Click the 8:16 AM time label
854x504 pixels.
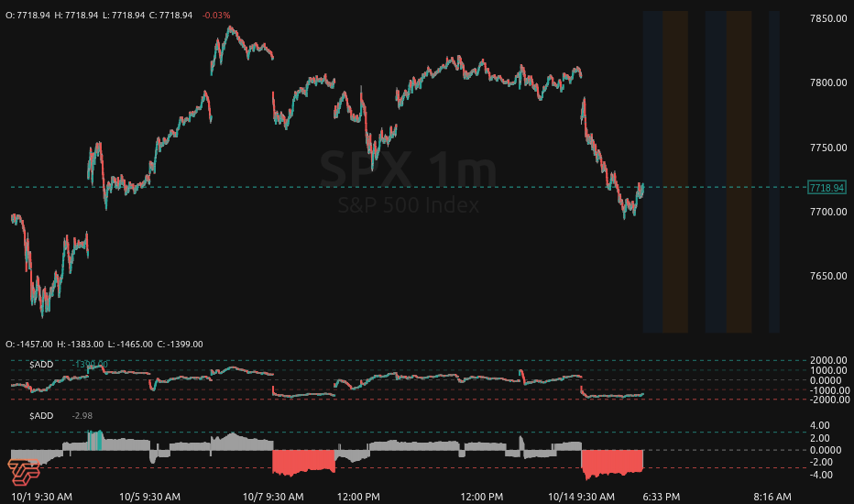772,497
